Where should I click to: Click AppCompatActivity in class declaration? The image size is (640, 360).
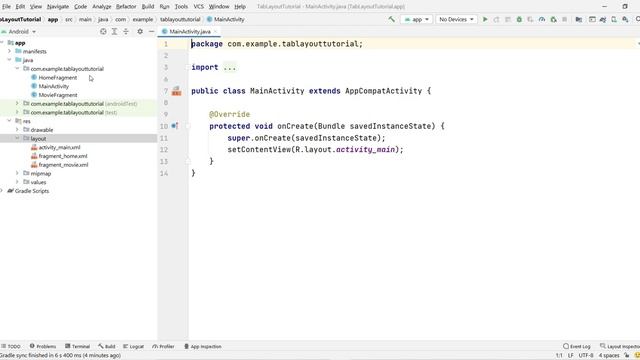(383, 91)
